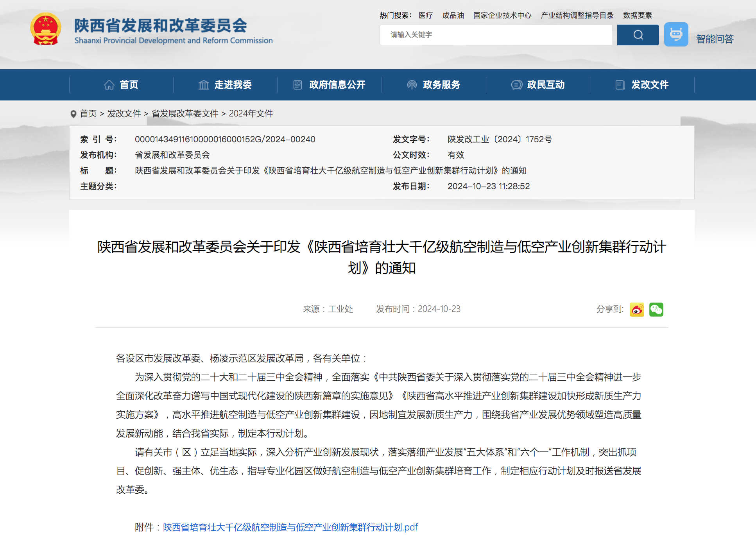Click the 政民互动 speech bubble icon

pyautogui.click(x=517, y=84)
